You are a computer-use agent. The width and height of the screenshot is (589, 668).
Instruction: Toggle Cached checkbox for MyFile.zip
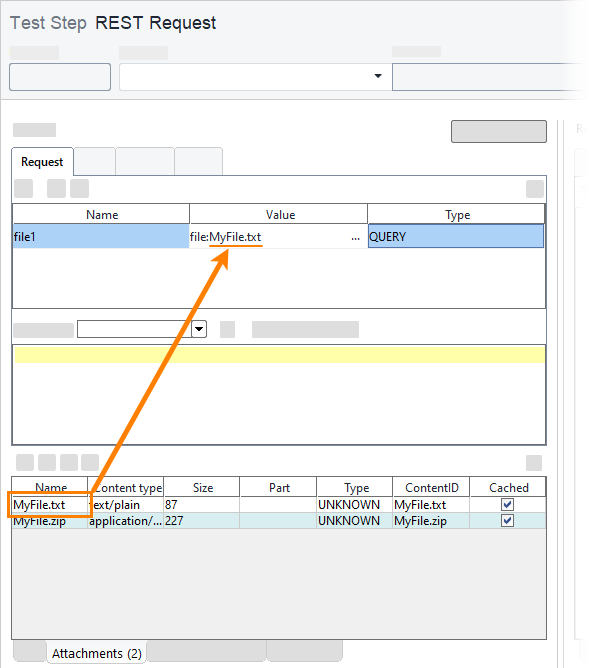[507, 521]
